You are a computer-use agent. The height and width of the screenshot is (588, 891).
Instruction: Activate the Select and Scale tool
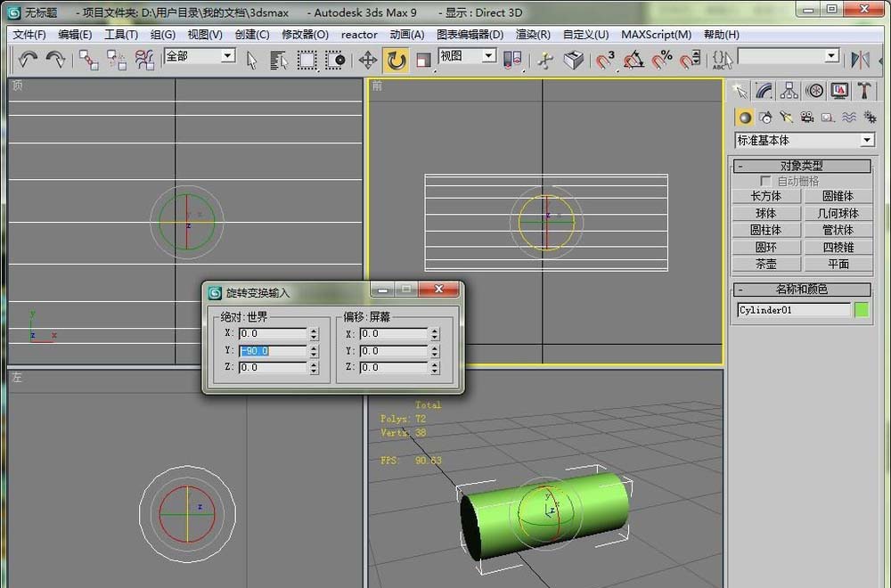pos(423,60)
